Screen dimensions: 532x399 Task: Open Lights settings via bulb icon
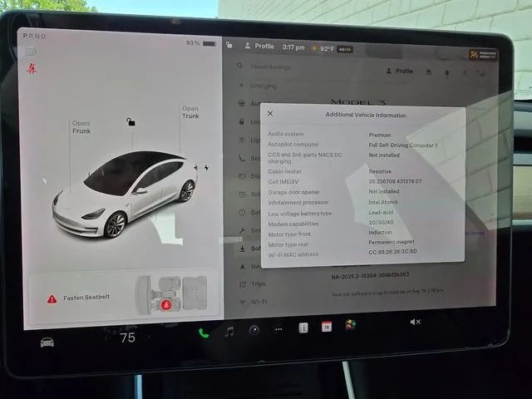point(242,140)
